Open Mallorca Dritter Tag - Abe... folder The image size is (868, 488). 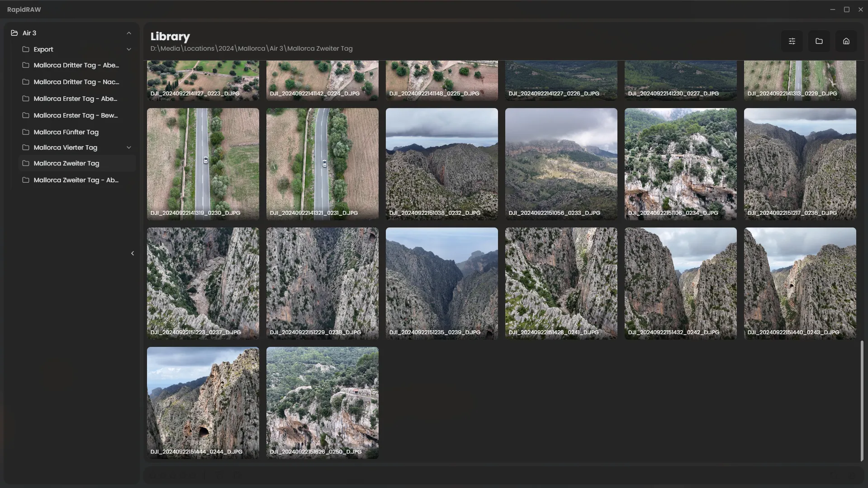tap(76, 65)
